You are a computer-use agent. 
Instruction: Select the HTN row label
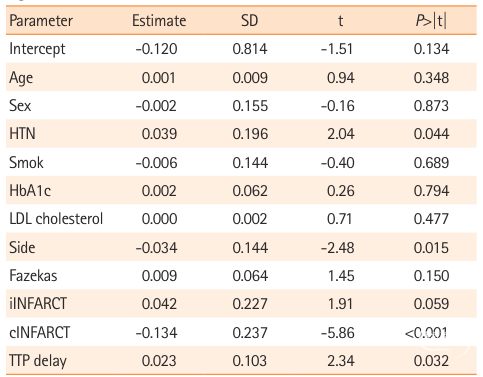[x=22, y=134]
